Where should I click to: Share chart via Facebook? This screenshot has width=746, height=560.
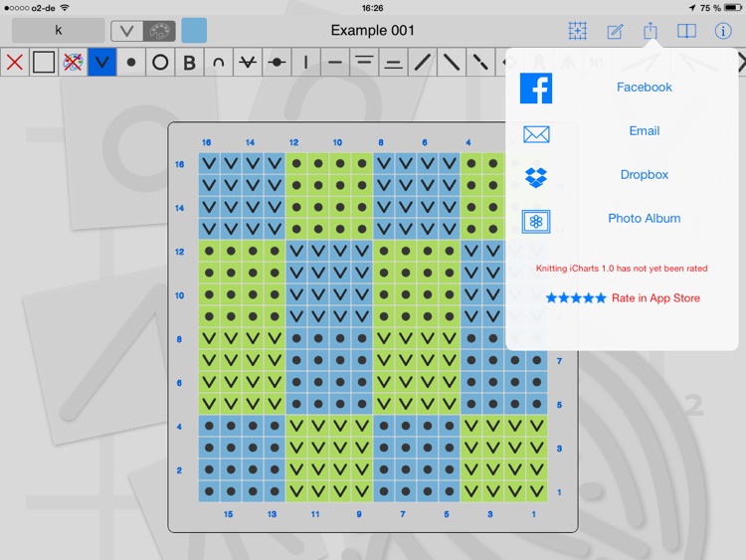coord(645,88)
